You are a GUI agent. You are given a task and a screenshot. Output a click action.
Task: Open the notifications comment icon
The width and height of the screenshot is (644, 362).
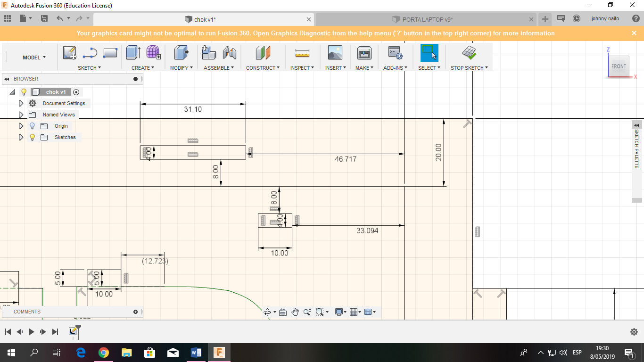pos(561,19)
